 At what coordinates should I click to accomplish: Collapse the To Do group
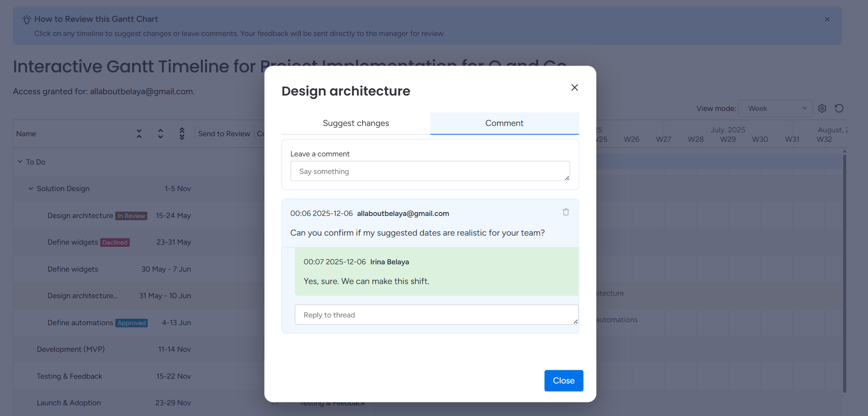pos(20,162)
